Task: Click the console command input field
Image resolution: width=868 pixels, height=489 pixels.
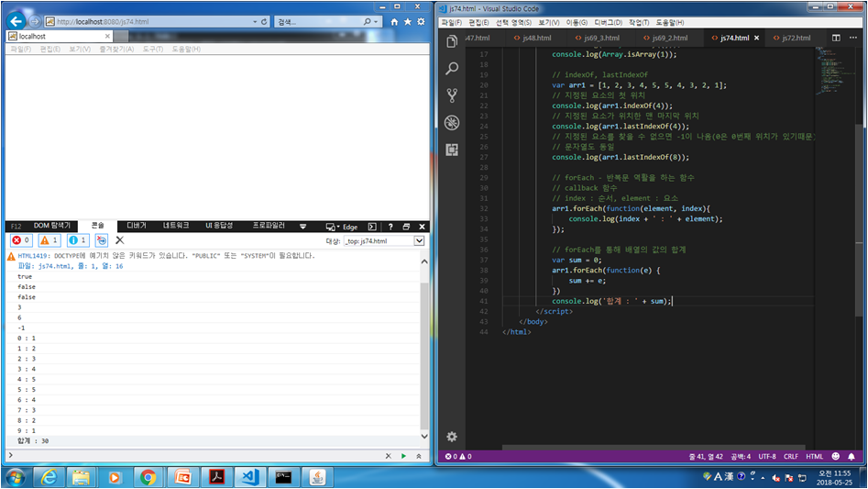Action: point(196,456)
